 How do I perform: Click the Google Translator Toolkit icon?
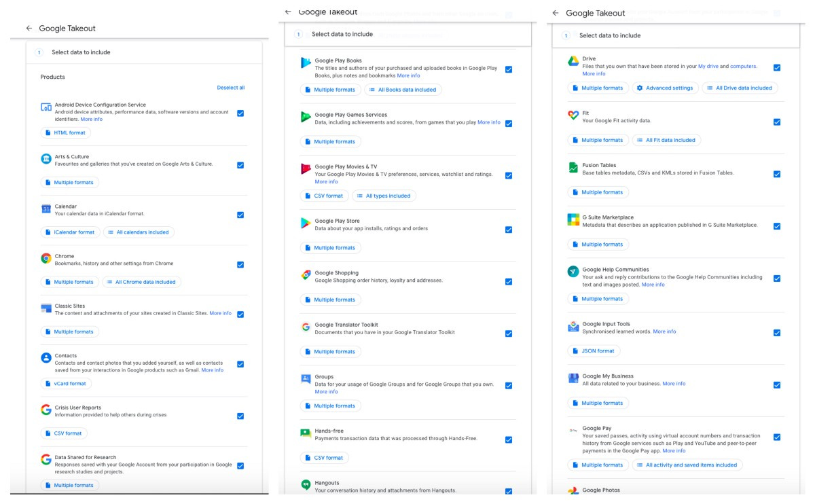pos(306,327)
